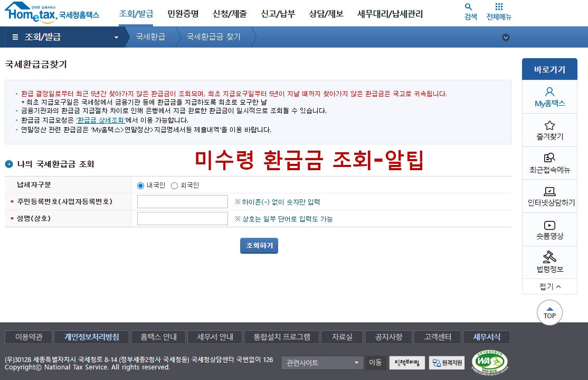Open 법령정보 gavel icon in sidebar
The height and width of the screenshot is (380, 588).
click(549, 262)
